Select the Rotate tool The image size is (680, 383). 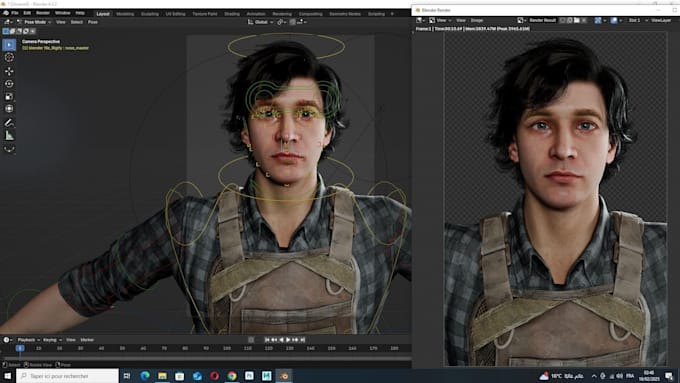pos(9,84)
